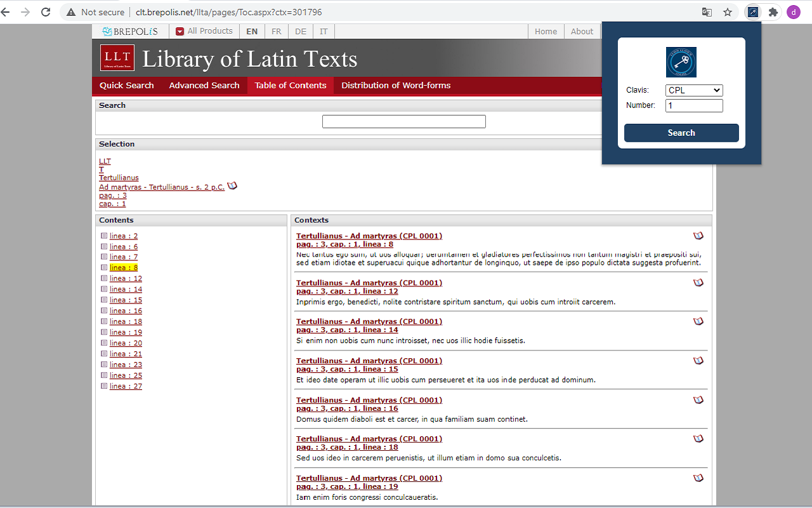
Task: Open the About menu item
Action: click(582, 31)
